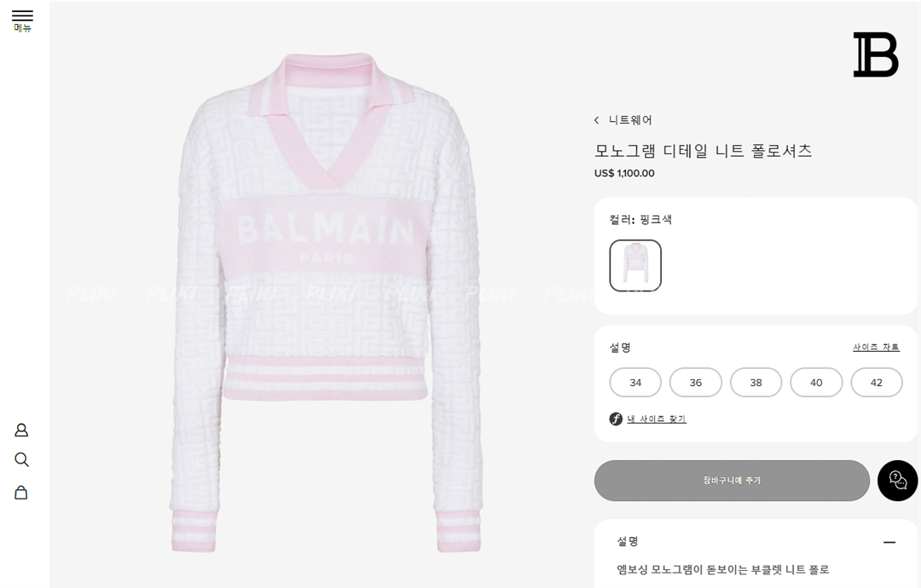
Task: Click the 내 사이즈 찾기 link
Action: coord(657,419)
